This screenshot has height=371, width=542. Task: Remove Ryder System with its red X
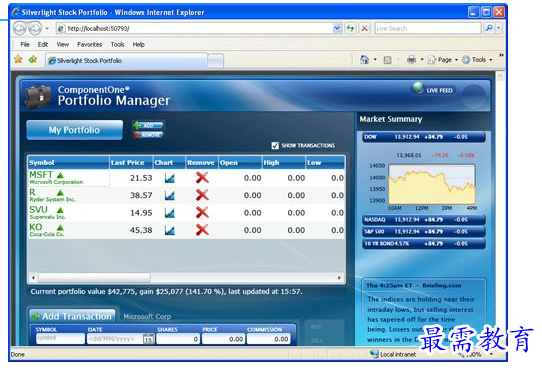click(202, 195)
